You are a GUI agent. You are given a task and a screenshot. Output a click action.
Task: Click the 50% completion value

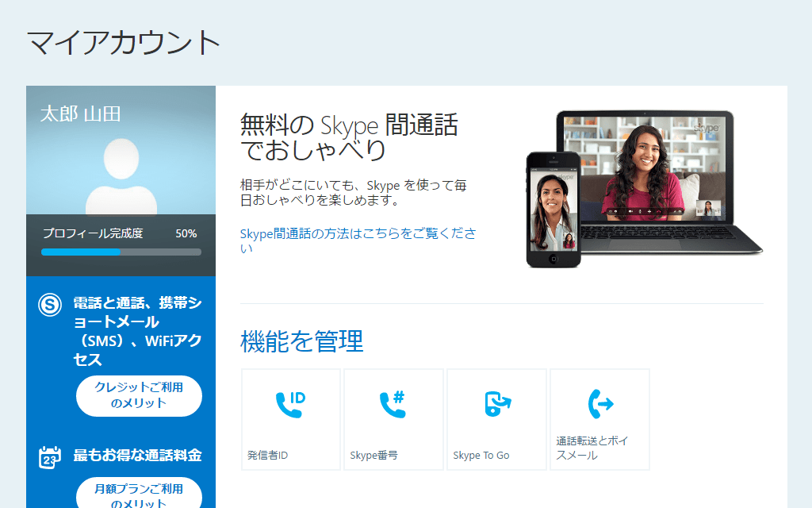pyautogui.click(x=186, y=234)
